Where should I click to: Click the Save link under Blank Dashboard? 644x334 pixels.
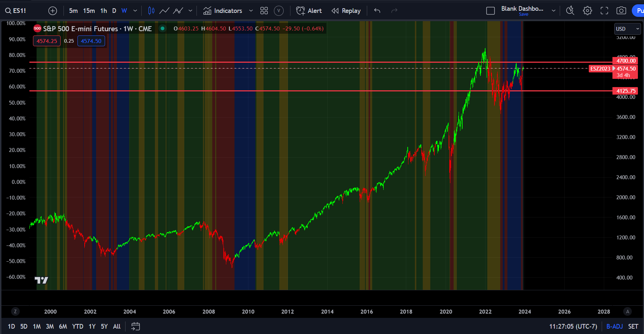click(x=524, y=14)
